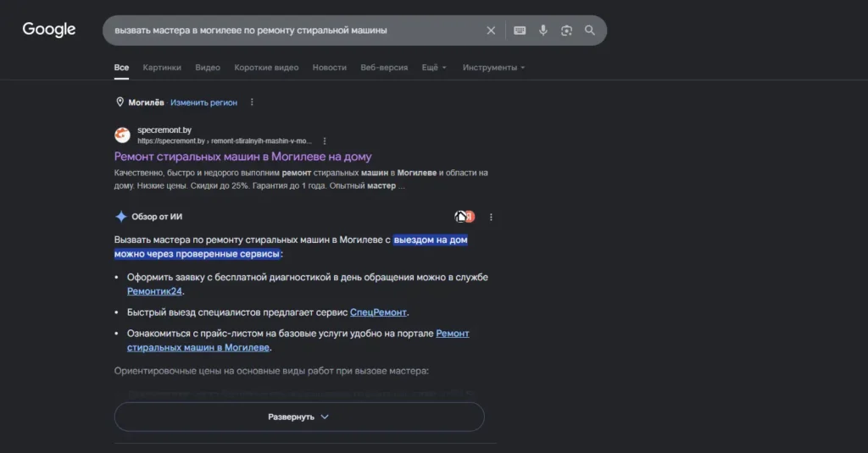This screenshot has width=868, height=453.
Task: Click the Могилёв region label
Action: [x=146, y=102]
